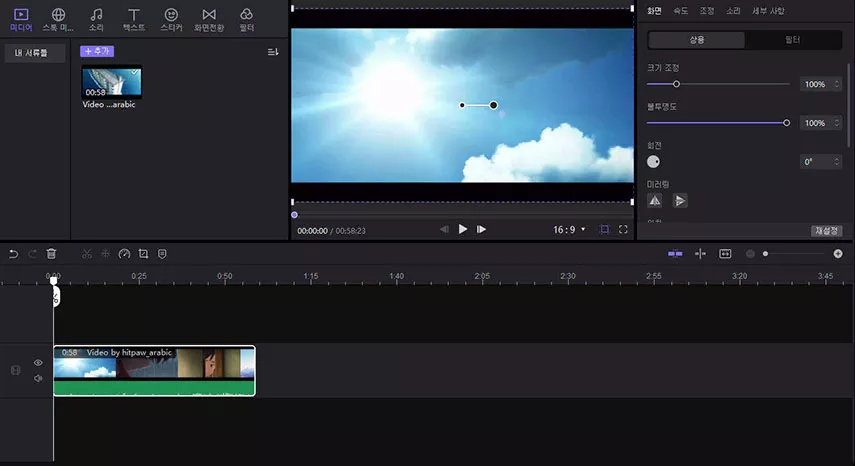This screenshot has width=855, height=466.
Task: Mirror the clip vertically
Action: pos(679,201)
